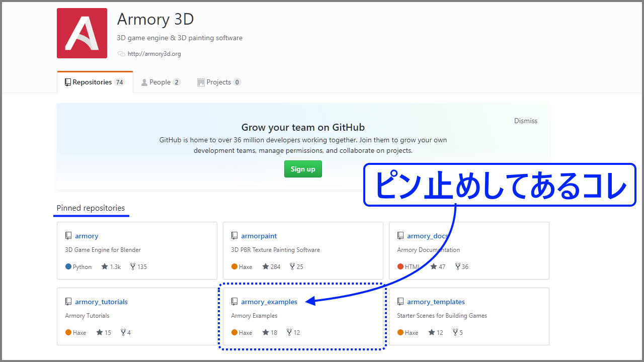The width and height of the screenshot is (644, 362).
Task: Open the armory repository
Action: coord(87,235)
